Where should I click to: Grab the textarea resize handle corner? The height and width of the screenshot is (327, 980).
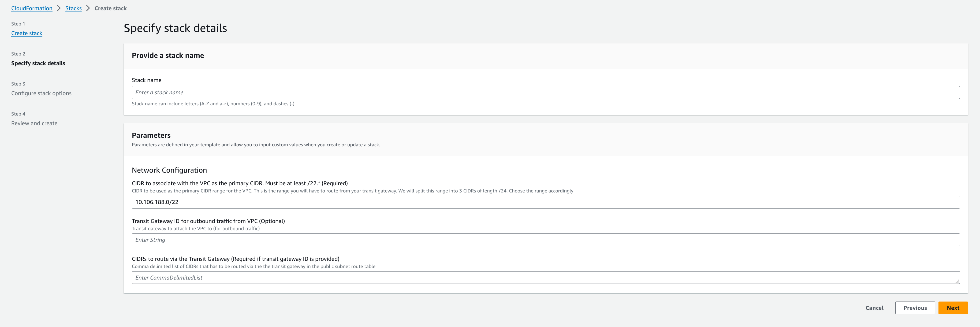(x=957, y=281)
